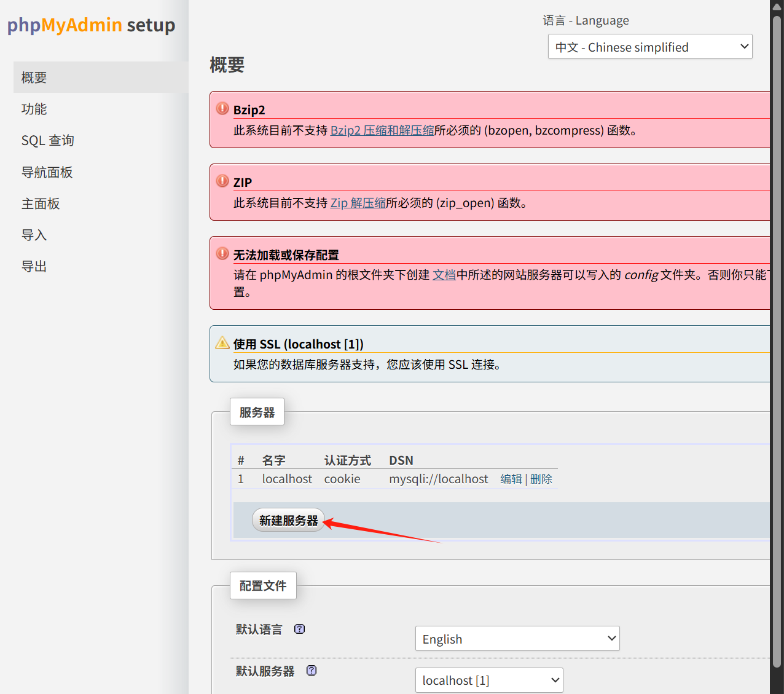The width and height of the screenshot is (784, 694).
Task: Click the 无法加载或保存配置 error title
Action: coord(286,254)
